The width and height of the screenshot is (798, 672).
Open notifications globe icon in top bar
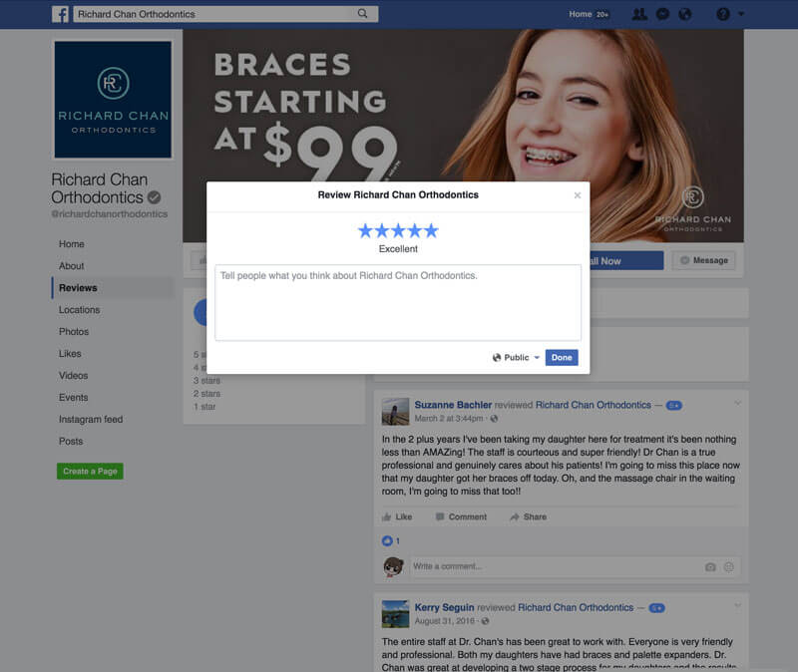tap(685, 14)
